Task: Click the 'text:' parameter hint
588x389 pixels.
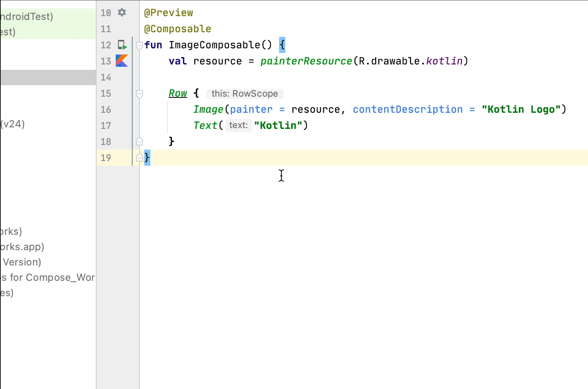Action: (238, 125)
